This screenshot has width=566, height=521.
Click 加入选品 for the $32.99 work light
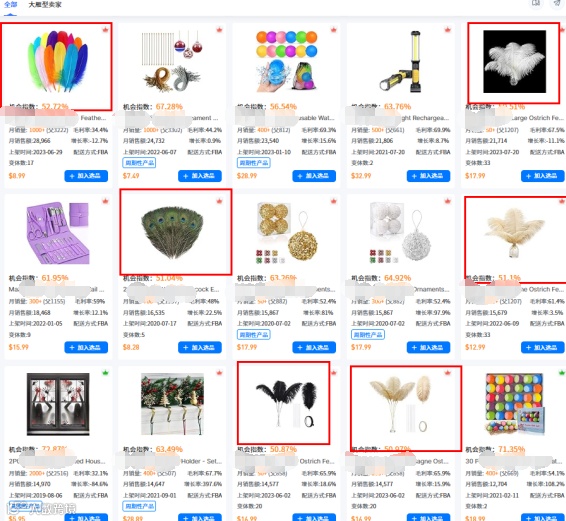pyautogui.click(x=428, y=176)
